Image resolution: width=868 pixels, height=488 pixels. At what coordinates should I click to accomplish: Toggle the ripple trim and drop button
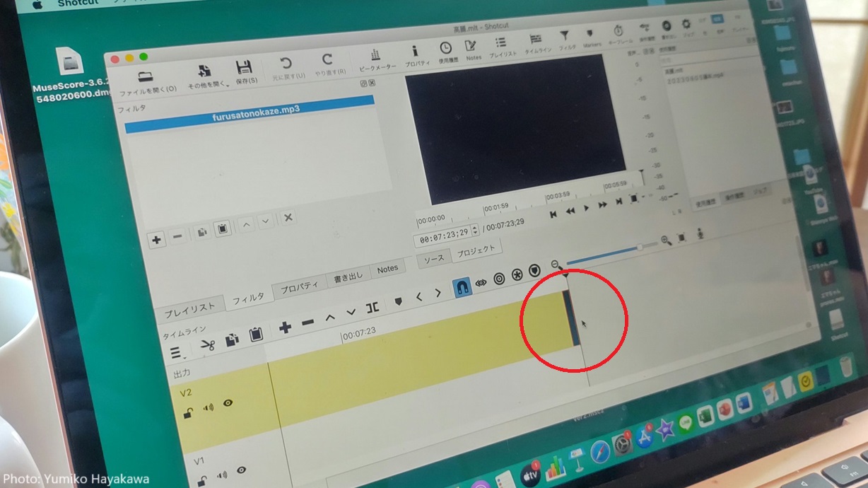pos(499,279)
